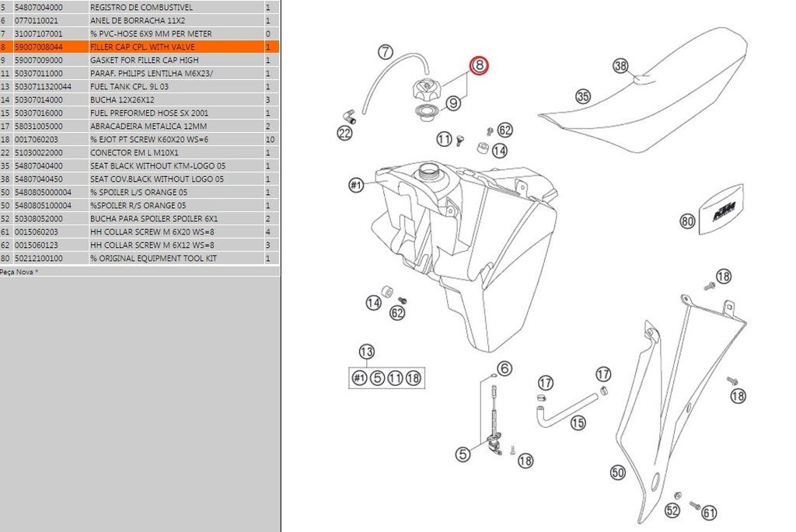Select callout 22 near the elbow connector
The image size is (796, 532).
[x=344, y=133]
